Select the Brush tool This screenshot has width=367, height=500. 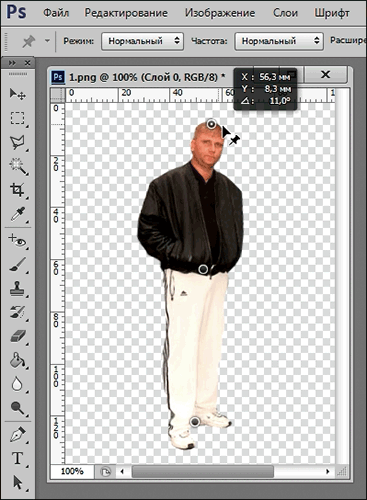(17, 265)
